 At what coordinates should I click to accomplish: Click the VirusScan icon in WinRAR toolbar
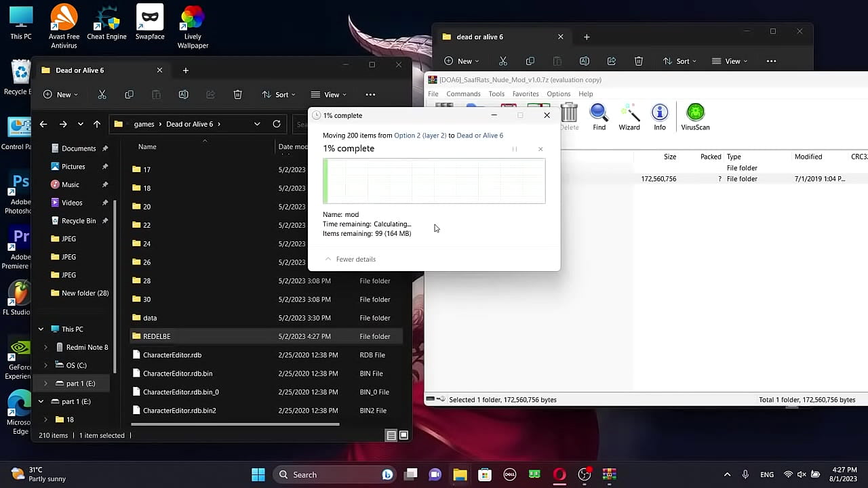coord(695,117)
